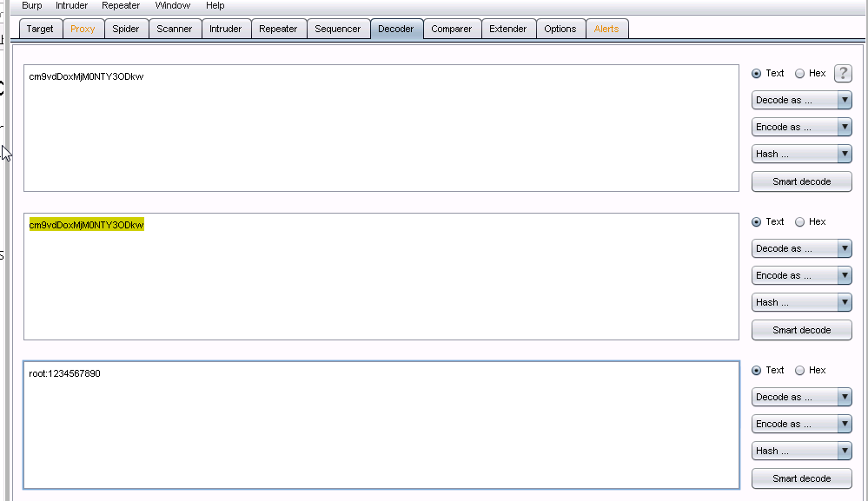Open the Decoder help question-mark icon
868x501 pixels.
843,73
